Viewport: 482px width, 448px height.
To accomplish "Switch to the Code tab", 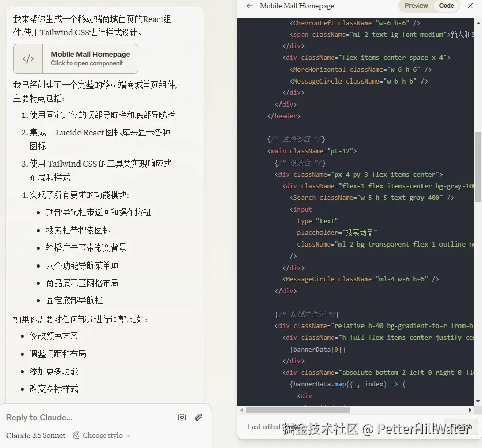I will click(446, 6).
